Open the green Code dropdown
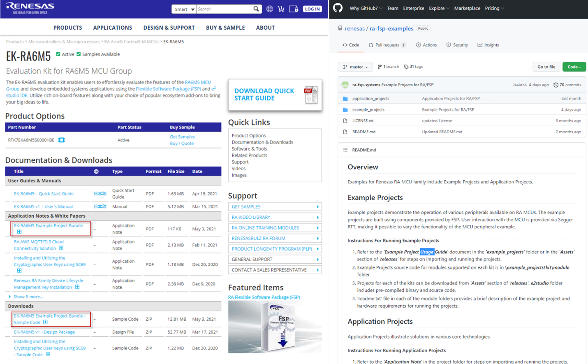The width and height of the screenshot is (588, 364). point(574,67)
